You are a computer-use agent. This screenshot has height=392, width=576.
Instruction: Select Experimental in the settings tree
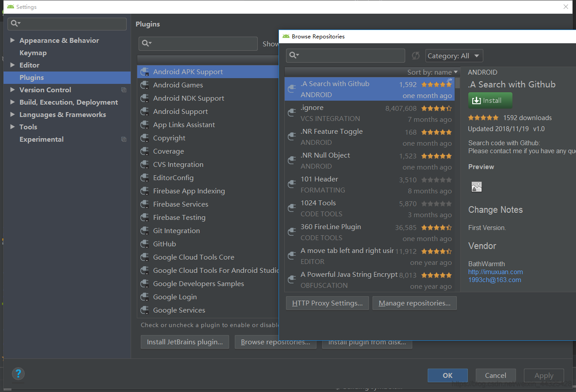[x=41, y=139]
